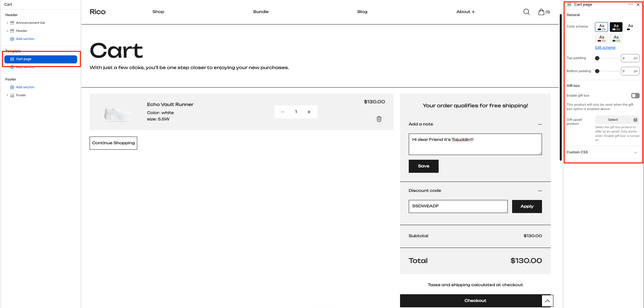Click Continue Shopping button
This screenshot has height=308, width=644.
[x=113, y=143]
